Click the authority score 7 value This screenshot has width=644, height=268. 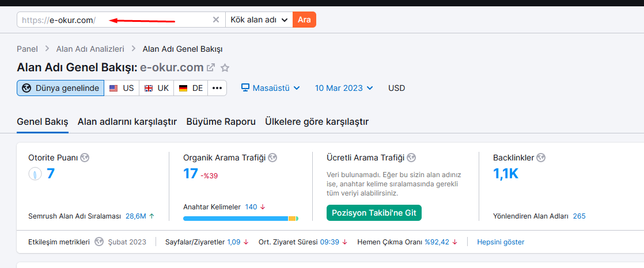pyautogui.click(x=51, y=174)
